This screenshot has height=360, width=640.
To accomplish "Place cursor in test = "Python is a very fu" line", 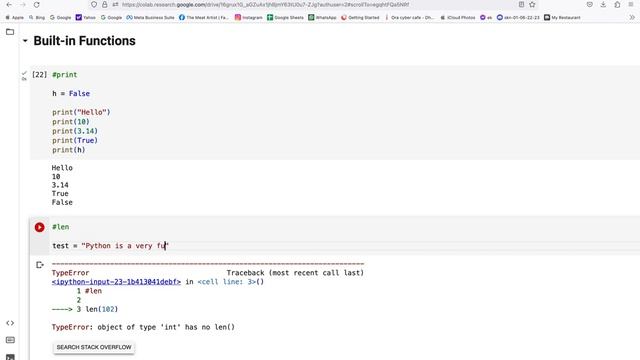I will (x=110, y=246).
